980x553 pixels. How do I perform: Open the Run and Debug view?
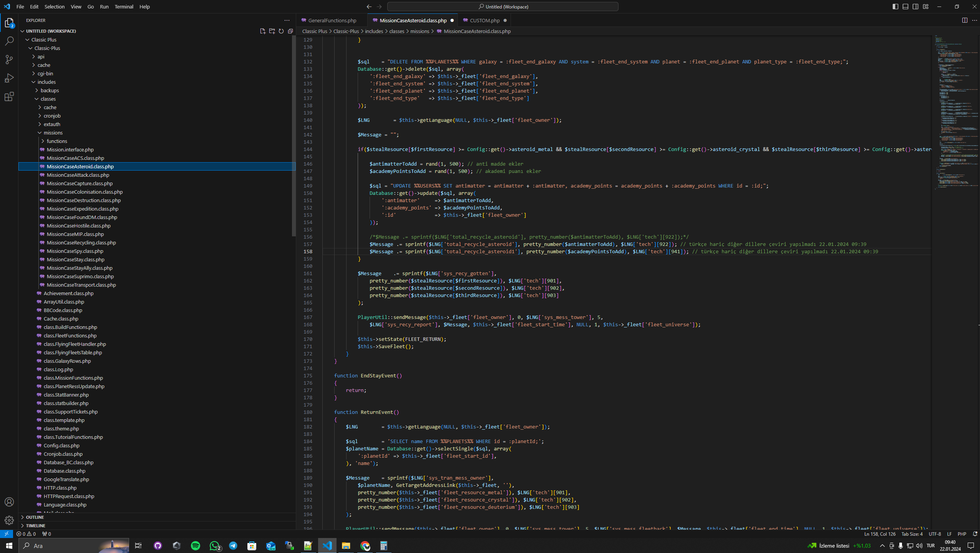pyautogui.click(x=9, y=78)
